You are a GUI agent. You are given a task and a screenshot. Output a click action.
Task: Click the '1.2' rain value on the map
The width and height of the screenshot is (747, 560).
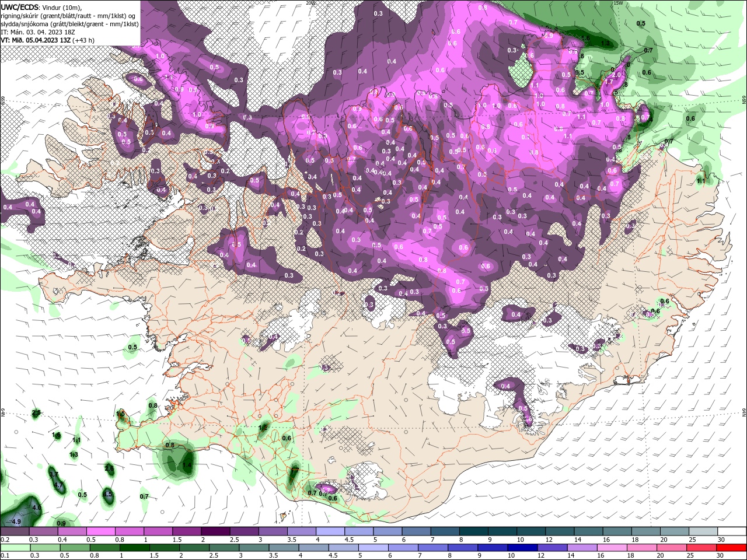tap(263, 428)
